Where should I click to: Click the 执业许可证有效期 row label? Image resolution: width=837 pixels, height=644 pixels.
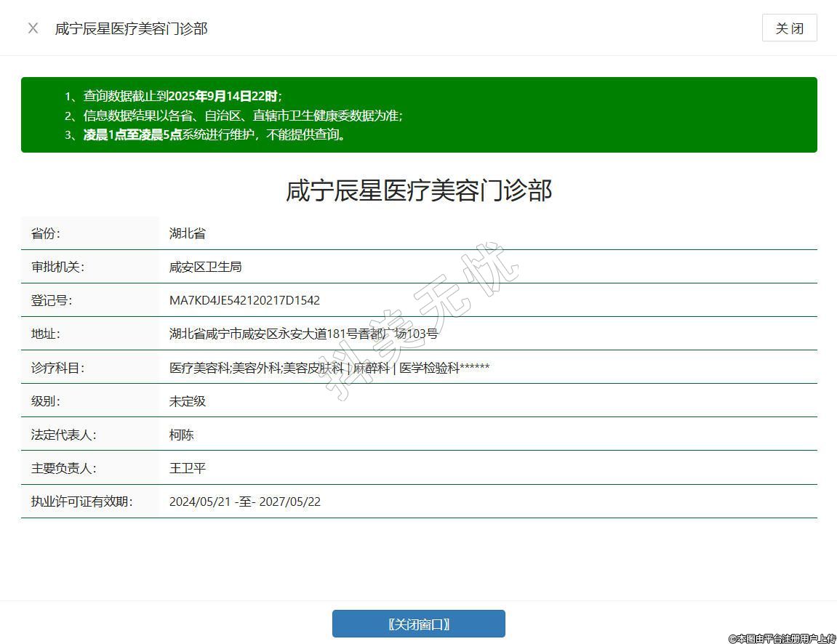tap(81, 502)
